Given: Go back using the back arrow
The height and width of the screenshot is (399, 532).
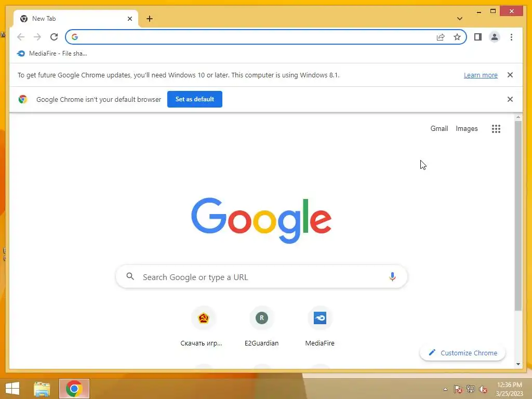Looking at the screenshot, I should pos(21,37).
